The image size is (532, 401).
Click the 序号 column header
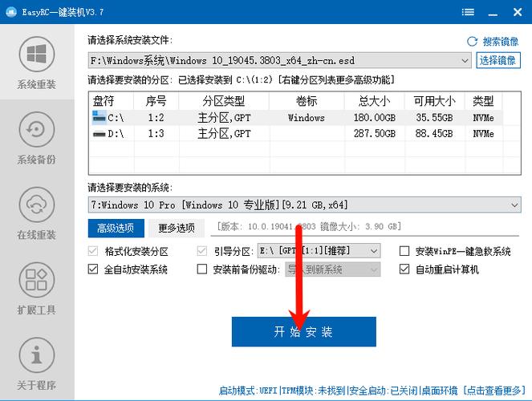(156, 101)
